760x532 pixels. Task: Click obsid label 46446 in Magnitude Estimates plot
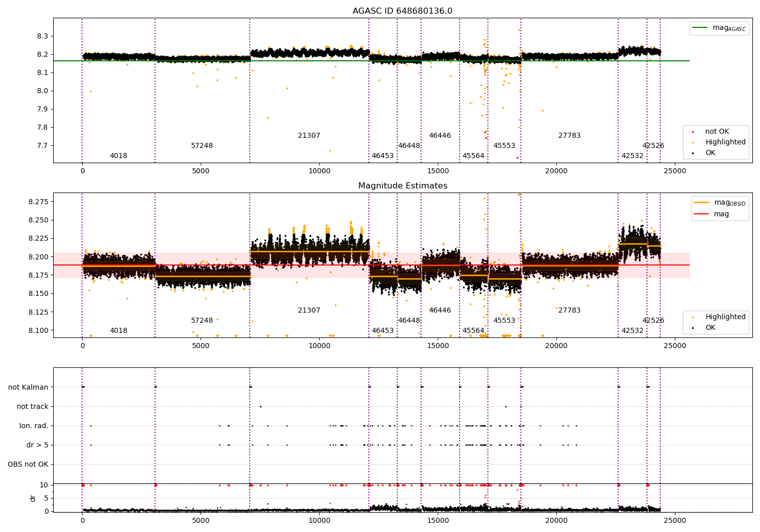point(440,311)
